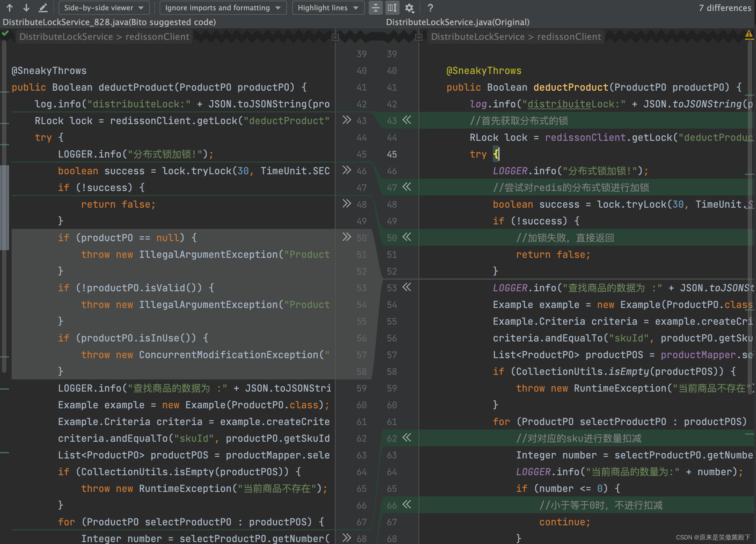Select DistributeLockService.java Original tab
The image size is (756, 544).
(x=458, y=22)
